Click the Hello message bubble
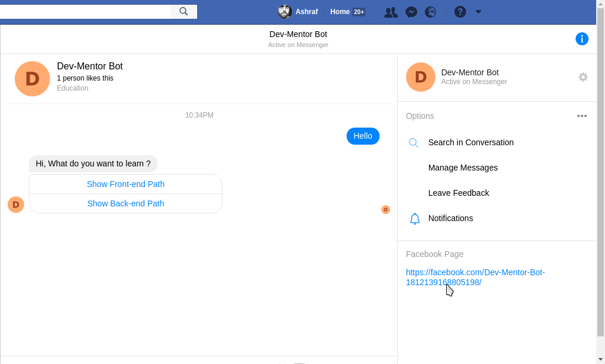605x364 pixels. (363, 136)
